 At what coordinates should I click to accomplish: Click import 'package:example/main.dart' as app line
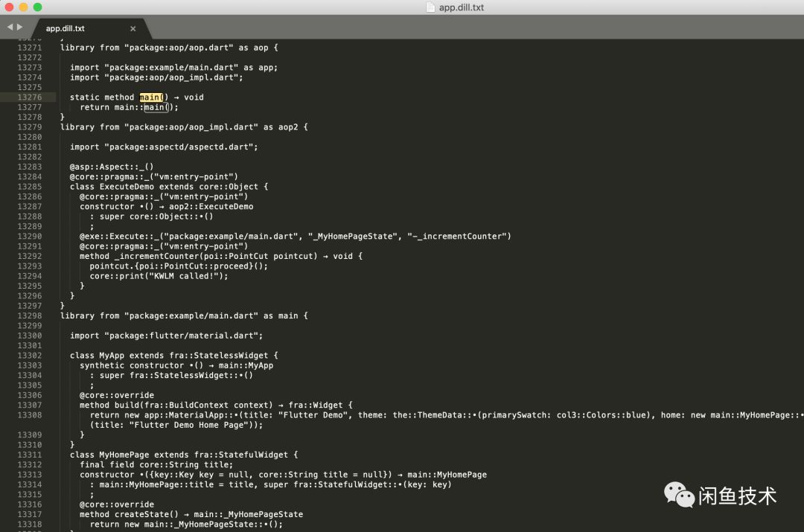pyautogui.click(x=173, y=68)
